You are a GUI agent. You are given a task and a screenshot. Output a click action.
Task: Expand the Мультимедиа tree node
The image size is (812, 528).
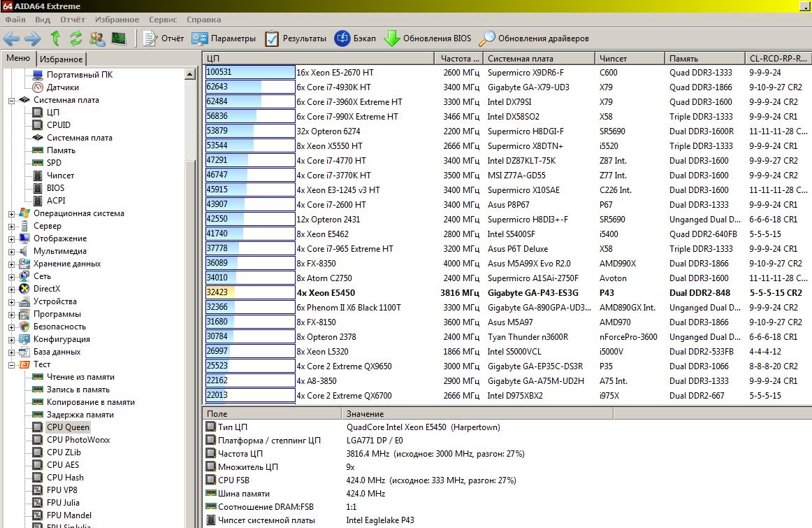click(11, 251)
